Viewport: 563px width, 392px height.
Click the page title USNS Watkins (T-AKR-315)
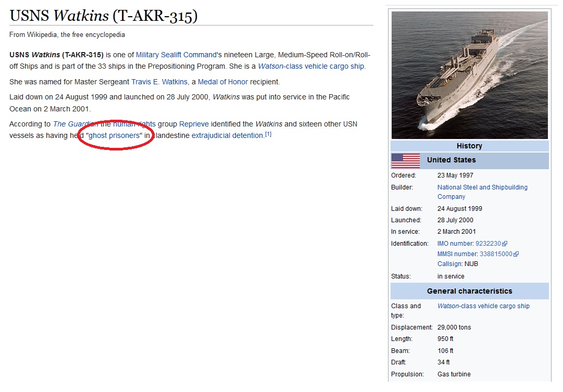104,16
